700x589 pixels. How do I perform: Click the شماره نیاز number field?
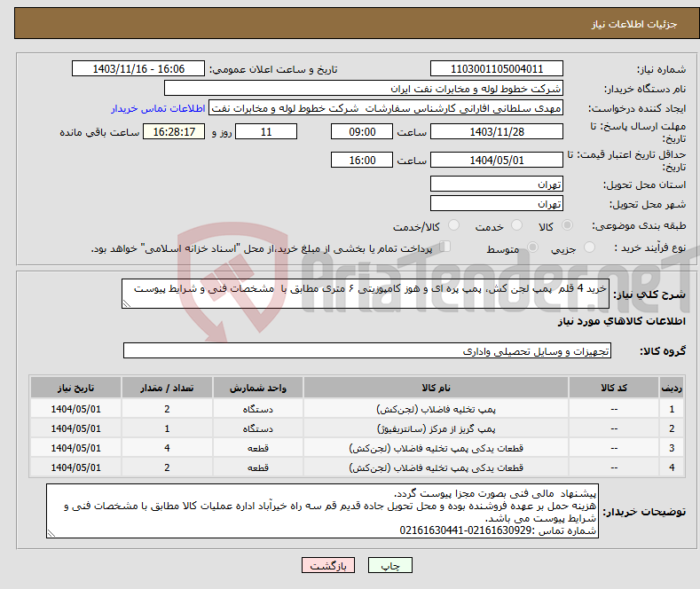[497, 68]
